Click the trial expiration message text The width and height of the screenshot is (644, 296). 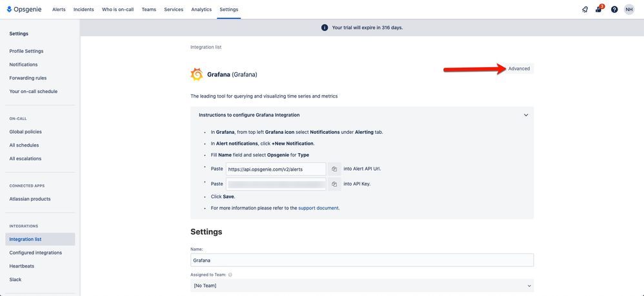pos(367,28)
